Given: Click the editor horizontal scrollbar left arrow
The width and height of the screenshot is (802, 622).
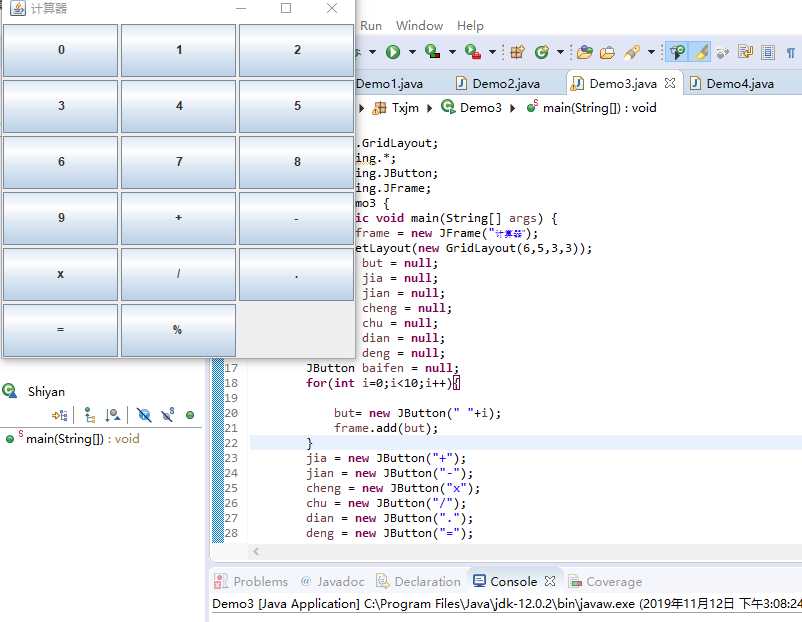Looking at the screenshot, I should tap(256, 551).
